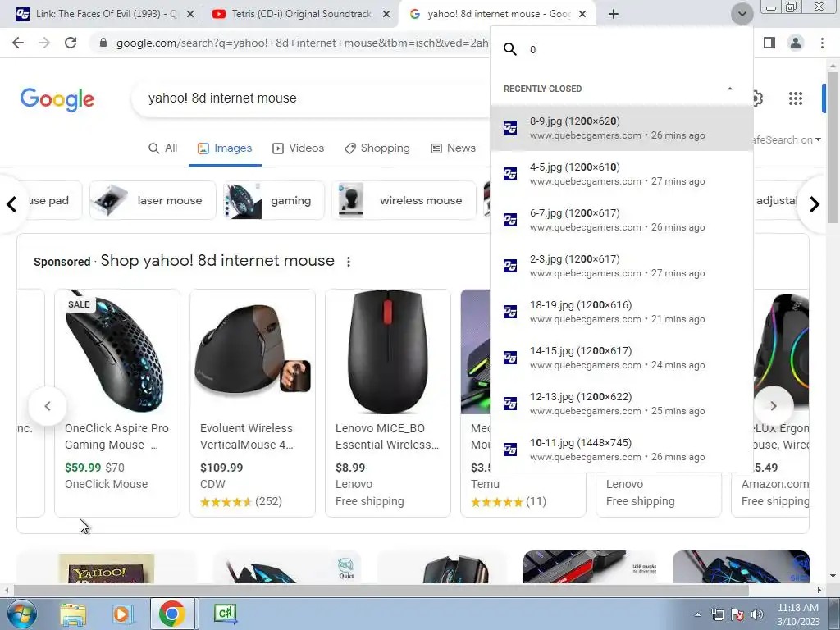The height and width of the screenshot is (630, 840).
Task: Filter images by gaming chip
Action: click(274, 200)
